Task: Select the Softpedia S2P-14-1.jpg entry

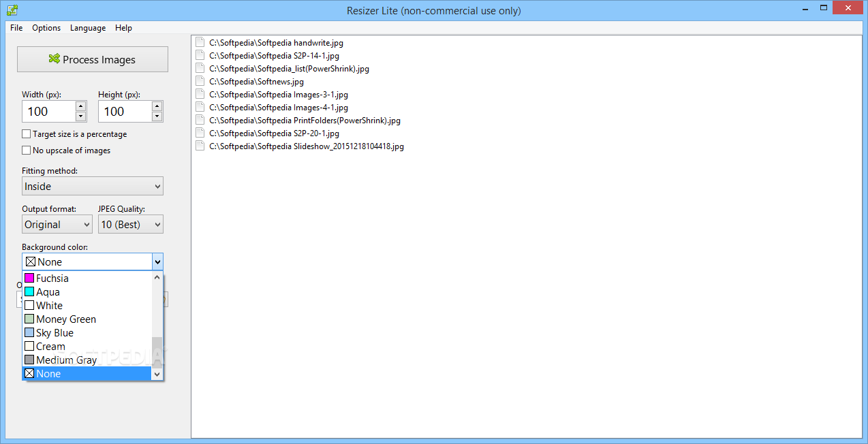Action: (x=274, y=55)
